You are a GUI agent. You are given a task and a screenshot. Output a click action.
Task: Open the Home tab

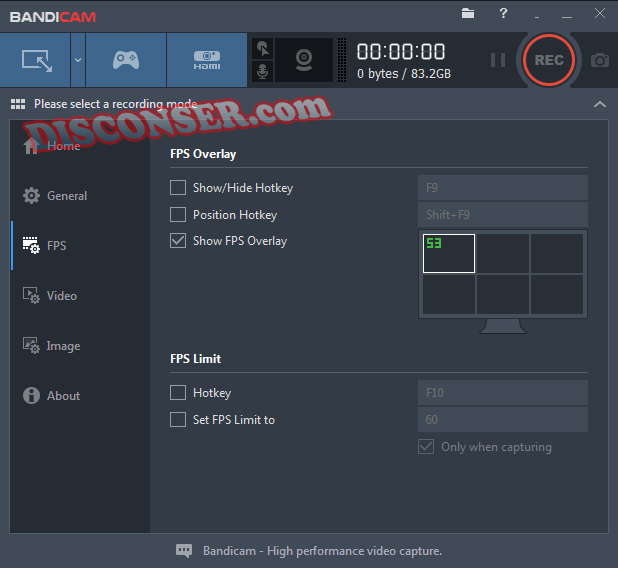(52, 146)
